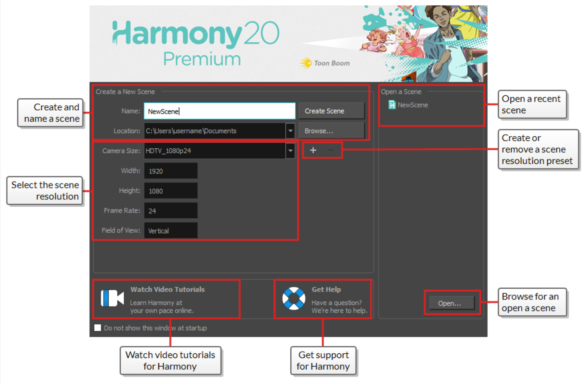Click the Create Scene button
Image resolution: width=588 pixels, height=384 pixels.
click(331, 111)
